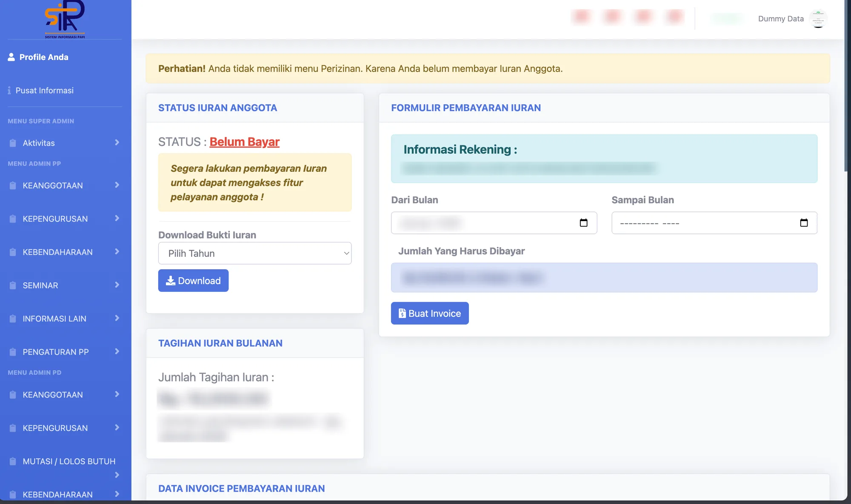Click the MUTASI / LOLOS BUTUH clipboard icon
The image size is (851, 504).
(13, 461)
